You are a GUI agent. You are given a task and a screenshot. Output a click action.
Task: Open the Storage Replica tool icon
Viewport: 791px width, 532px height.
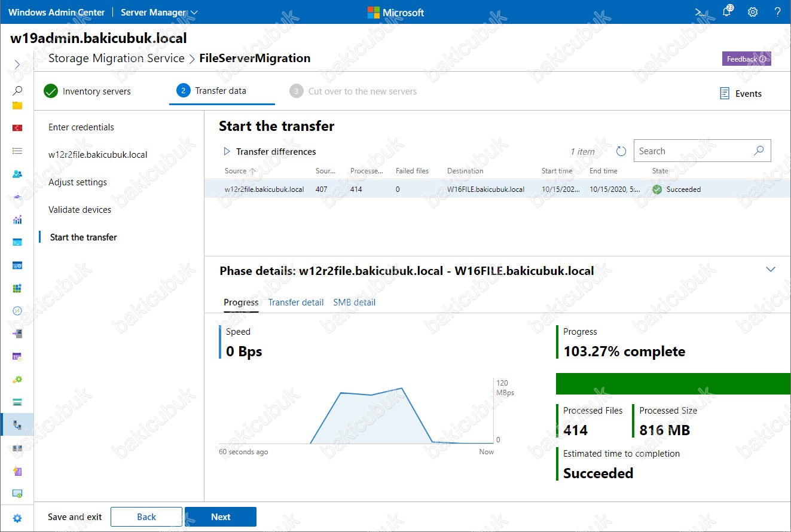click(x=17, y=448)
